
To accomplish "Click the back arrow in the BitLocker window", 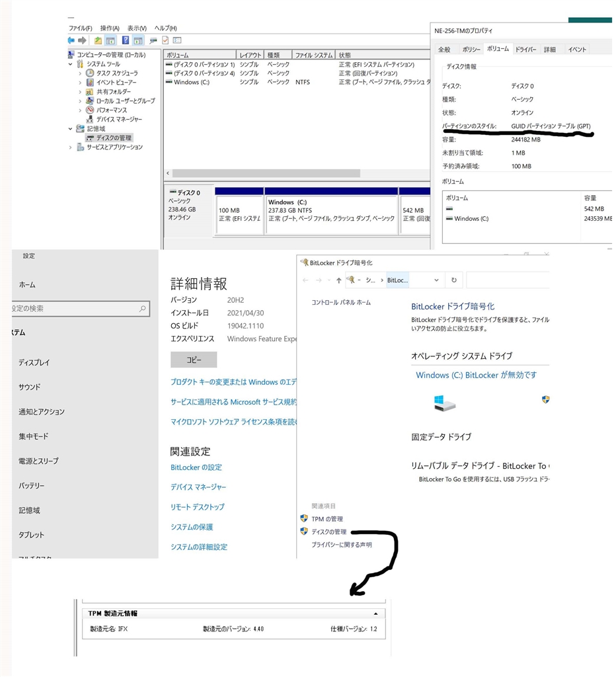I will (x=305, y=280).
